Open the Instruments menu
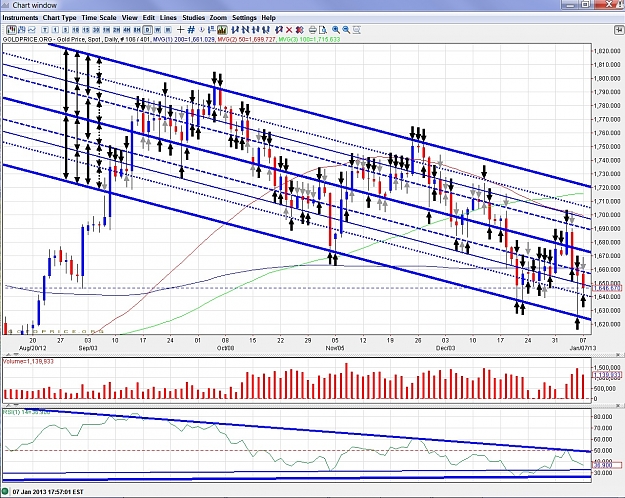Screen dimensions: 625x498 (20, 18)
